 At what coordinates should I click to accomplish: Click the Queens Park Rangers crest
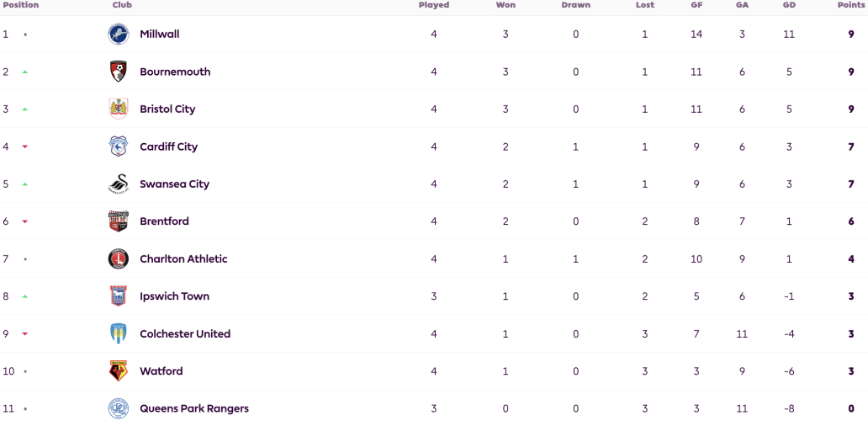[119, 409]
